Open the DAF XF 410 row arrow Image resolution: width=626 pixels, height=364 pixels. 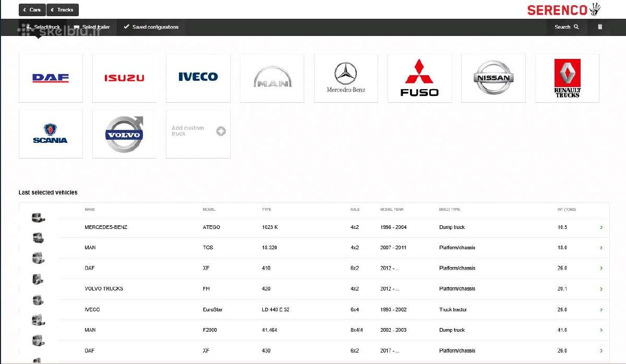pyautogui.click(x=601, y=269)
